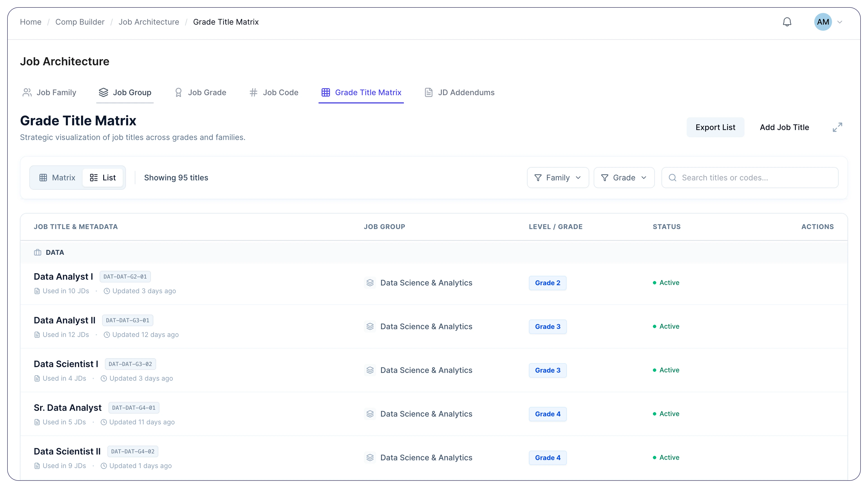Click the expand fullscreen arrows icon
This screenshot has width=868, height=488.
837,127
